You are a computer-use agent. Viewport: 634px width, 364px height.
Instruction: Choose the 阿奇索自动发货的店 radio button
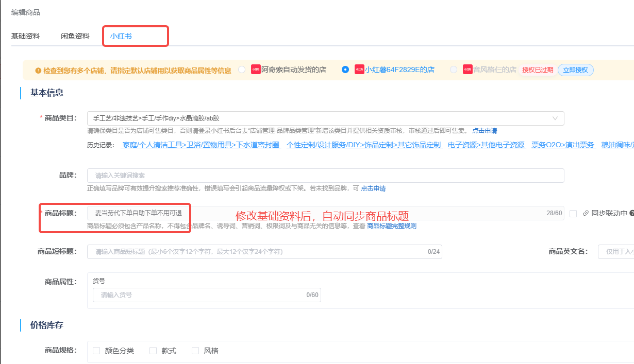[242, 70]
